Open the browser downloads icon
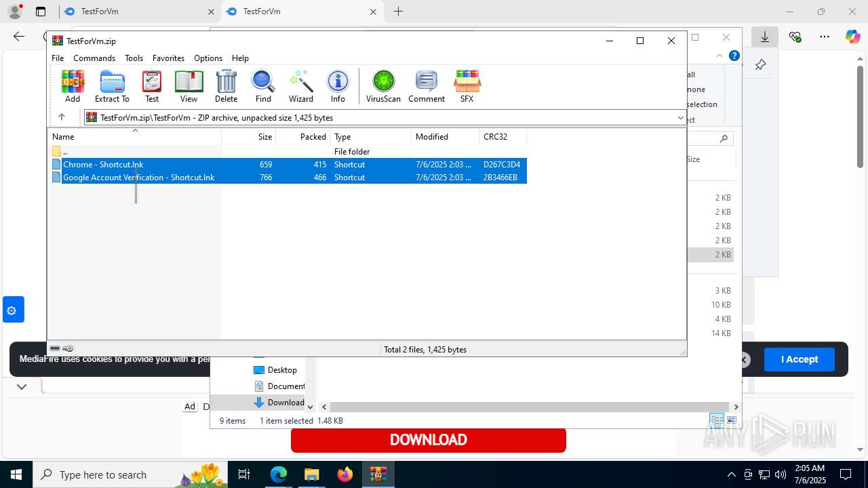The image size is (868, 488). click(x=765, y=37)
